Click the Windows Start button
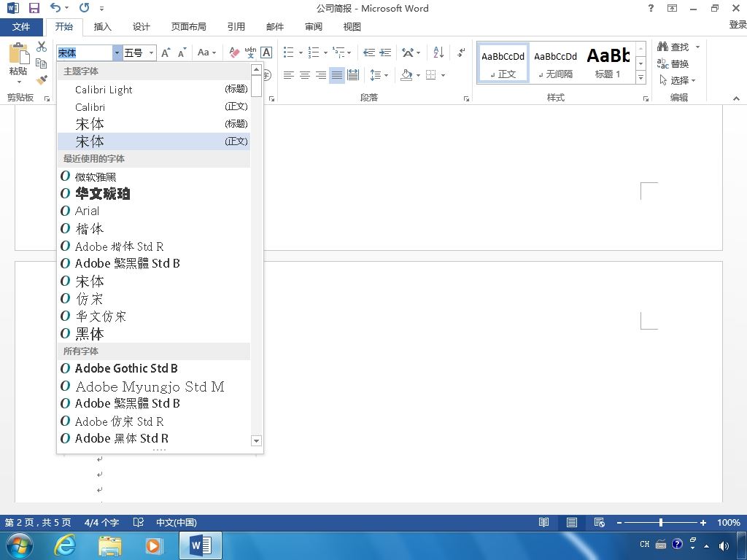 [x=20, y=545]
